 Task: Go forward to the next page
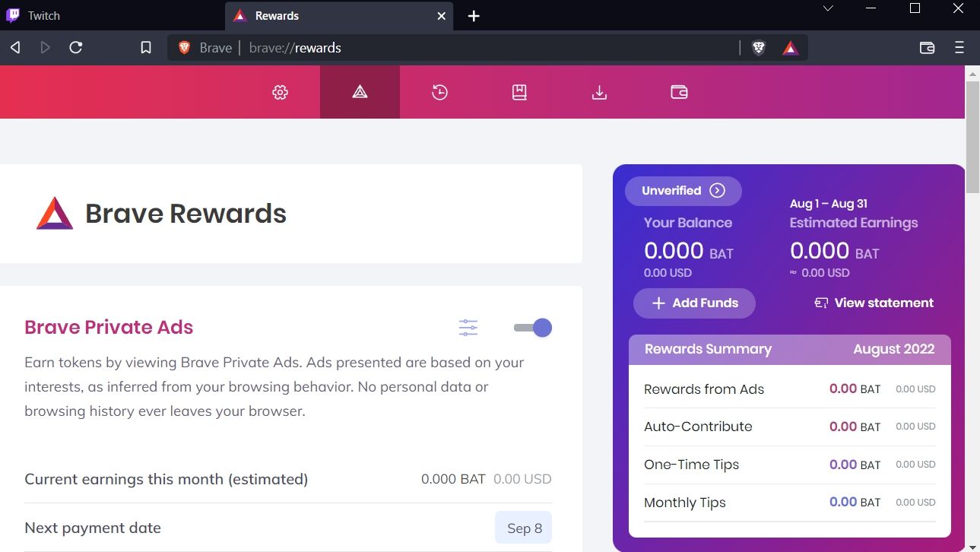46,48
